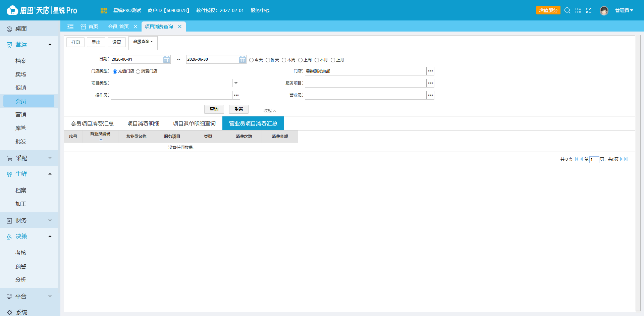Toggle fullscreen mode icon in header
Screen dimensions: 644x316
click(x=589, y=10)
